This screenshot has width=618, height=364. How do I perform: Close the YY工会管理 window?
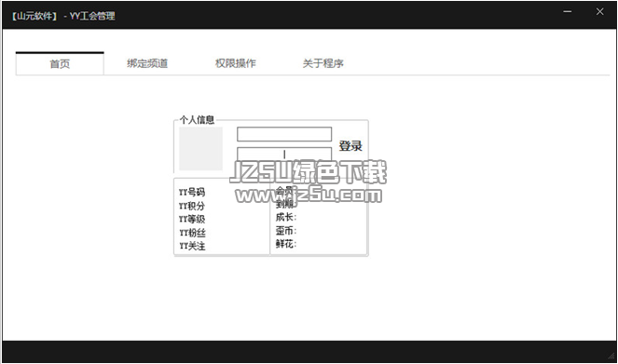click(x=600, y=12)
